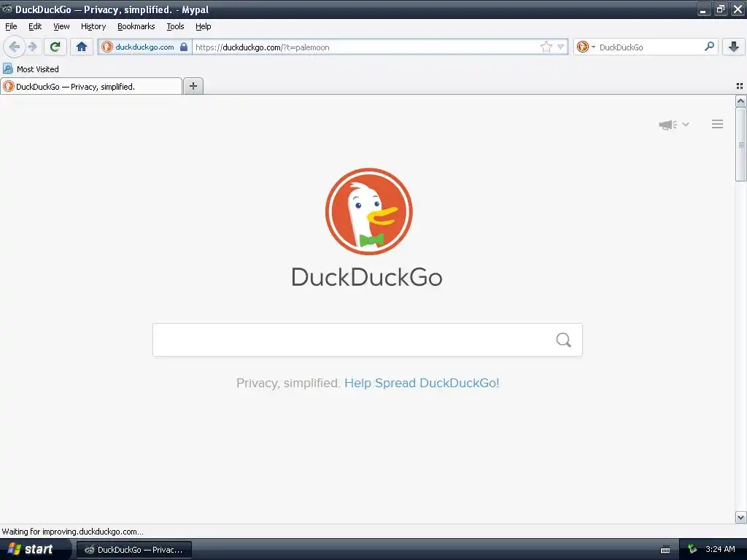Click the system tray network icon
Screen dimensions: 747x560
coord(692,550)
